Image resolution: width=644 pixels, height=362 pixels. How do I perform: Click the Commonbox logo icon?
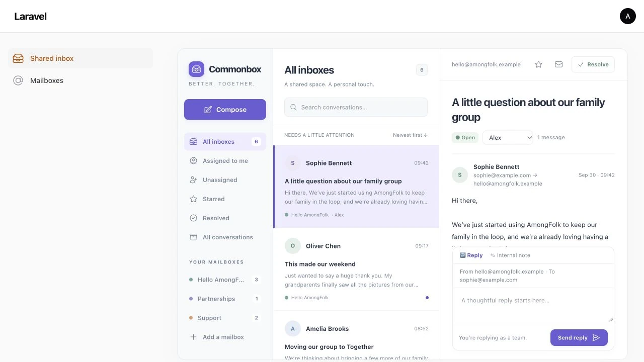coord(196,69)
